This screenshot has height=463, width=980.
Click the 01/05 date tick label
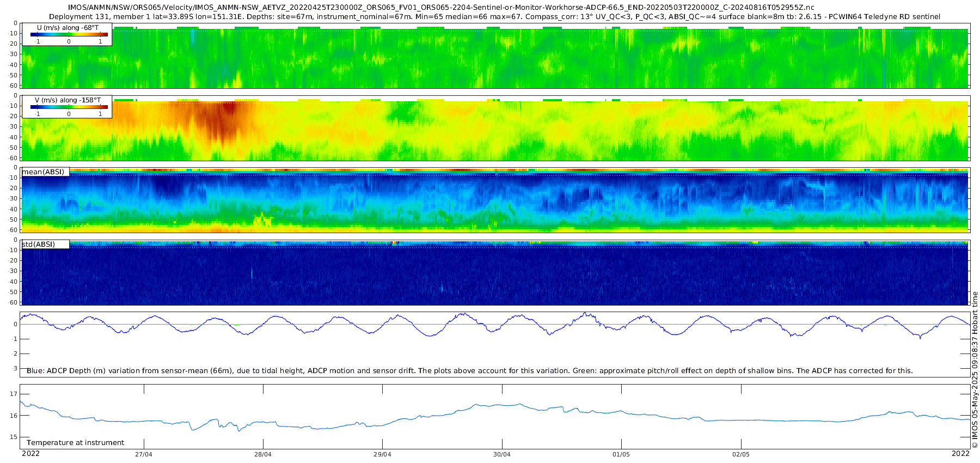[621, 454]
